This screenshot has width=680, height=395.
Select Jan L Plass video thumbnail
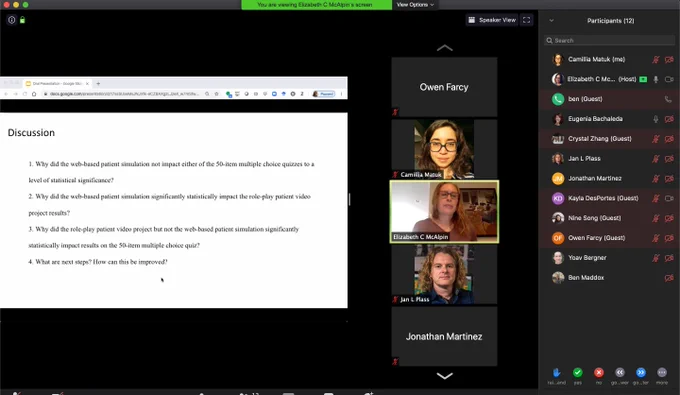pos(445,274)
